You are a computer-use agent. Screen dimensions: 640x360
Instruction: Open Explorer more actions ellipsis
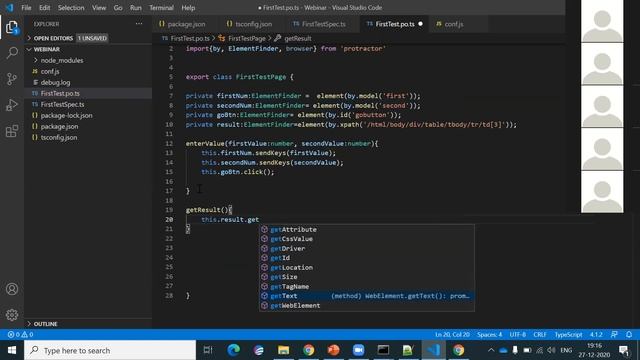pos(139,24)
